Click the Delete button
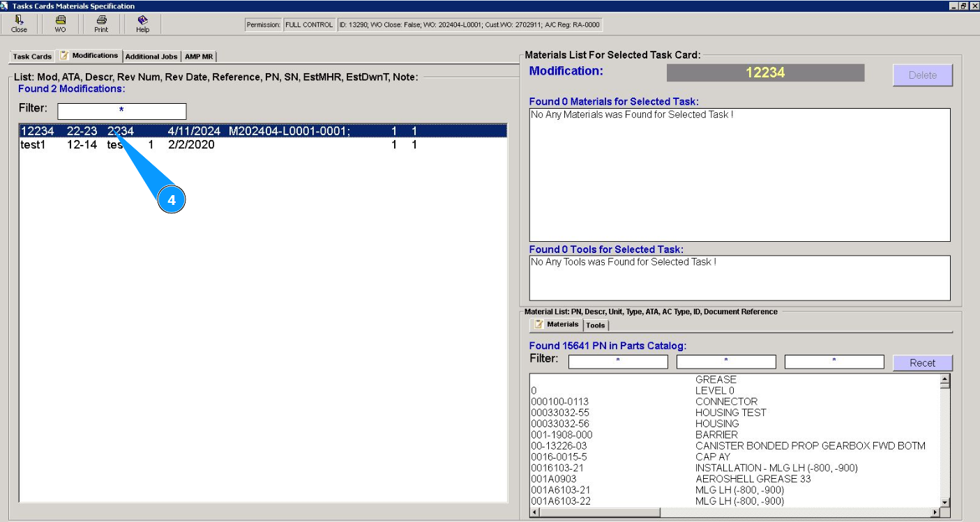 click(923, 75)
